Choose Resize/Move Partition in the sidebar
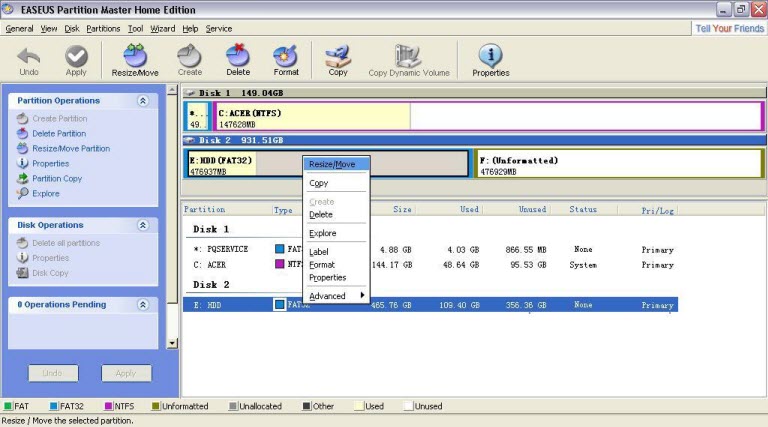 pyautogui.click(x=71, y=148)
